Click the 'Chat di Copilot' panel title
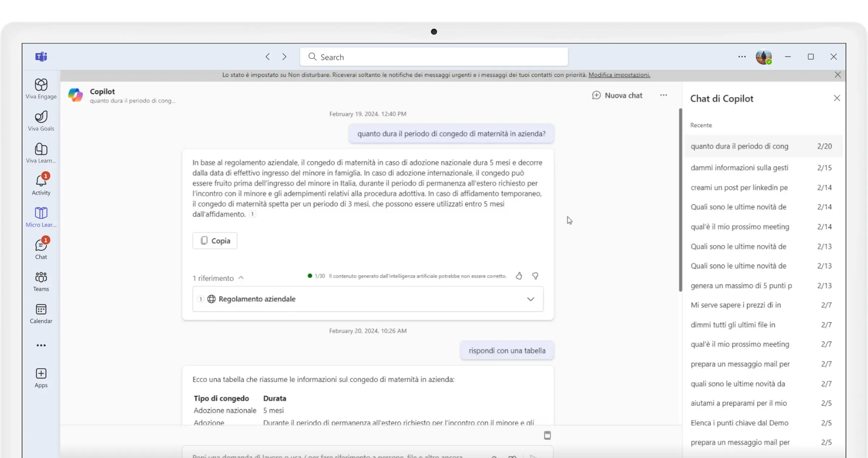Viewport: 868px width, 458px height. click(x=722, y=99)
